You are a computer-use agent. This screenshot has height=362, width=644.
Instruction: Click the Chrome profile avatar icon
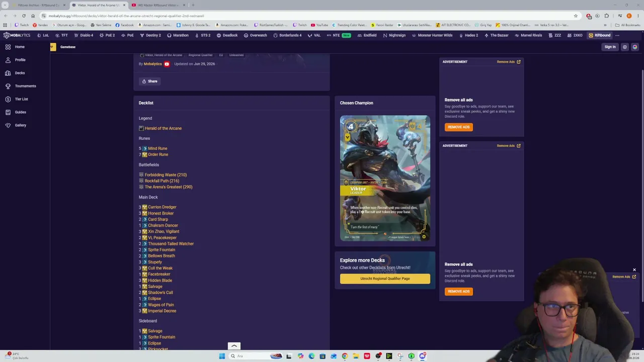(x=629, y=16)
